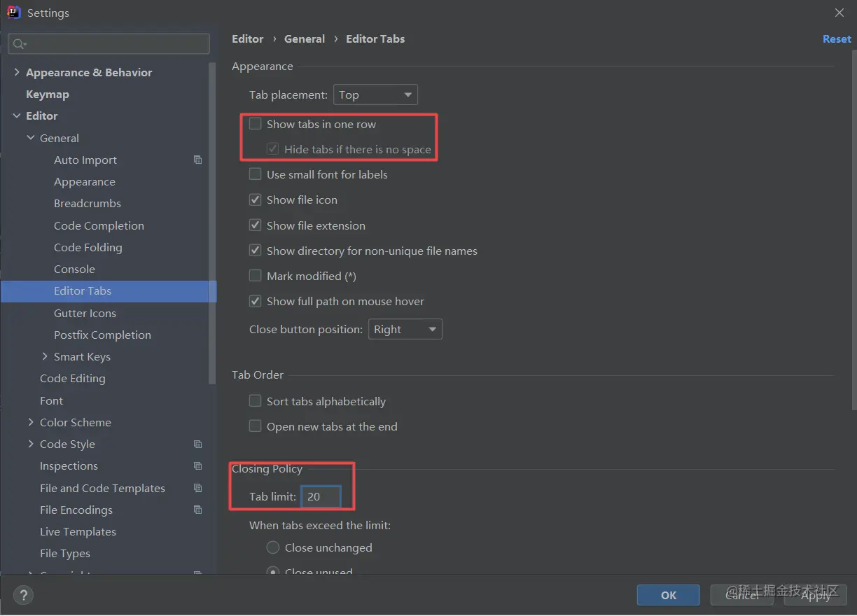Open the Close button position dropdown
Viewport: 857px width, 616px height.
(405, 329)
